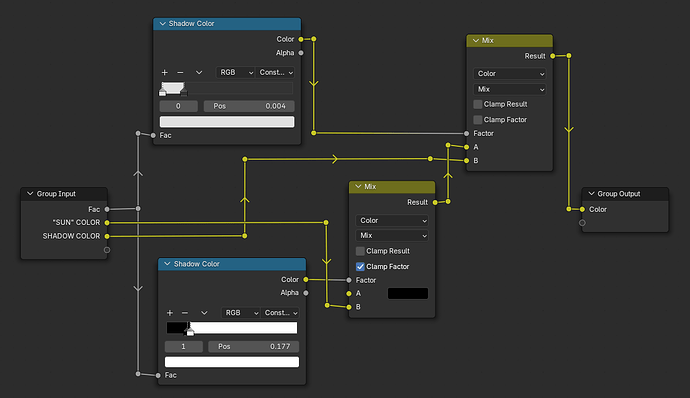
Task: Click the SHADOW COLOR output socket on Group Input
Action: click(x=107, y=236)
